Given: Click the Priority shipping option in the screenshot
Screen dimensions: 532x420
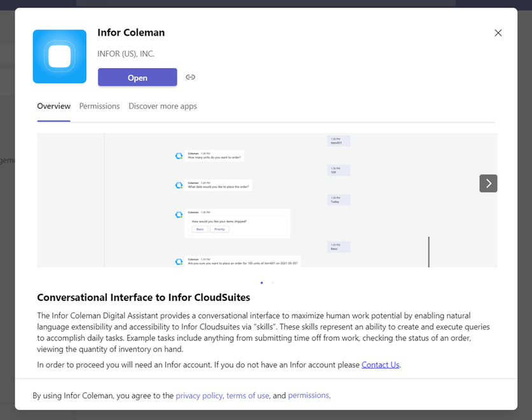Looking at the screenshot, I should tap(218, 229).
